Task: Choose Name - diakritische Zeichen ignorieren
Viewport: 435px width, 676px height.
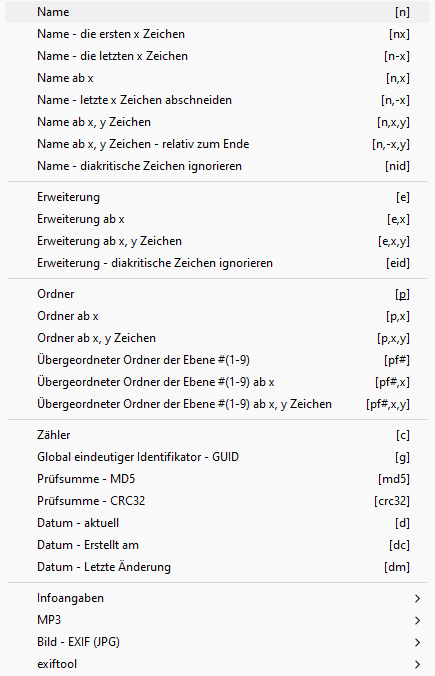Action: (217, 166)
